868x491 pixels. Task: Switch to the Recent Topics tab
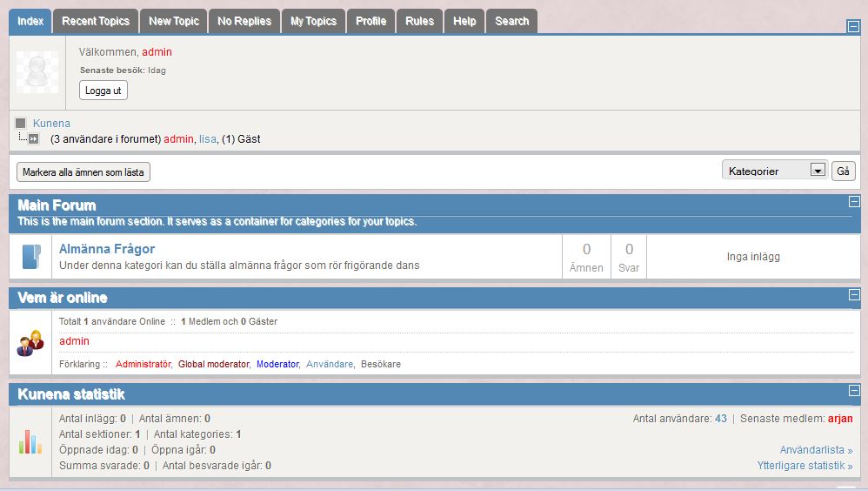[x=96, y=21]
